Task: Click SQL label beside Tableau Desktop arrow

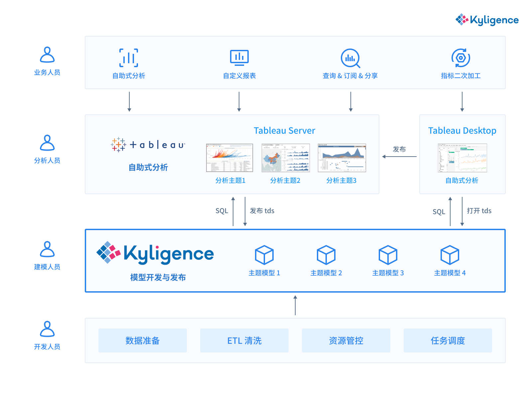Action: pyautogui.click(x=439, y=212)
